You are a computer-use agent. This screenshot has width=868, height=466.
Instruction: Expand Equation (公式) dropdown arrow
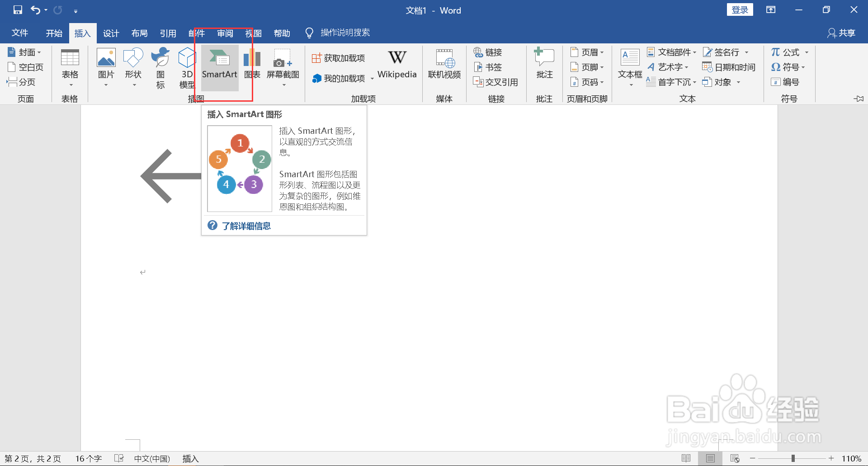click(807, 52)
